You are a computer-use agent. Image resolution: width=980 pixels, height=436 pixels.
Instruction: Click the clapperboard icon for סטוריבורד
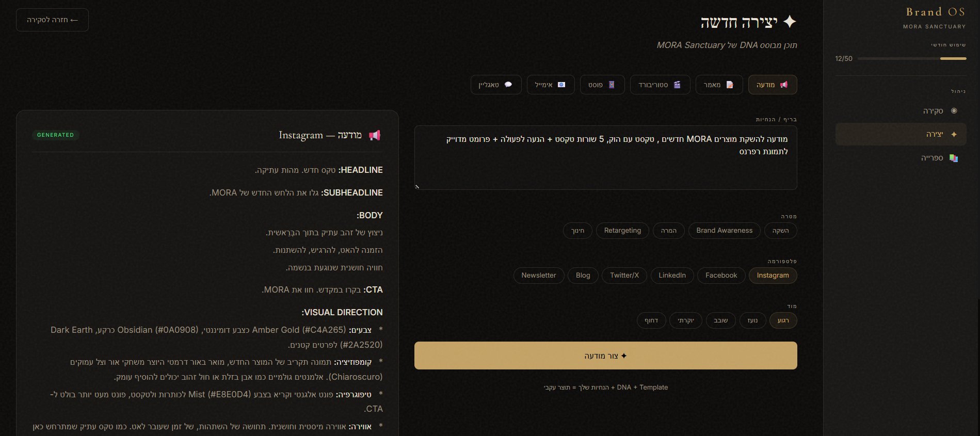click(x=677, y=85)
